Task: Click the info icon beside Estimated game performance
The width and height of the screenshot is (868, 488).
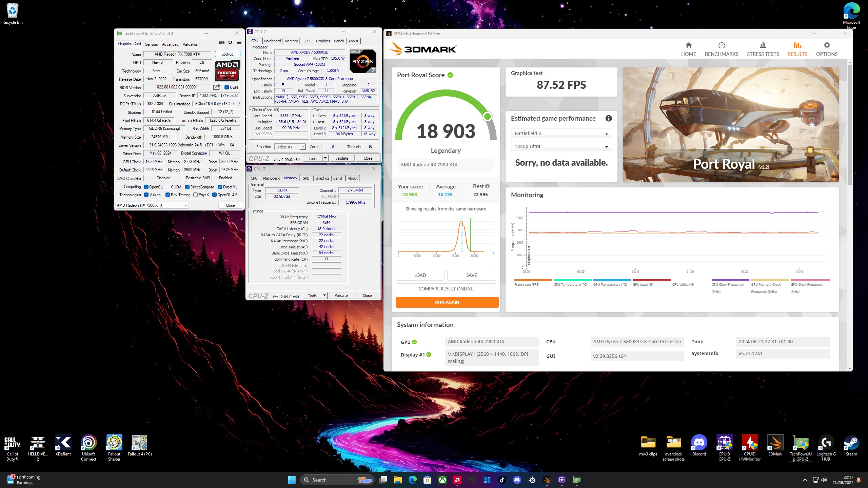Action: point(609,118)
